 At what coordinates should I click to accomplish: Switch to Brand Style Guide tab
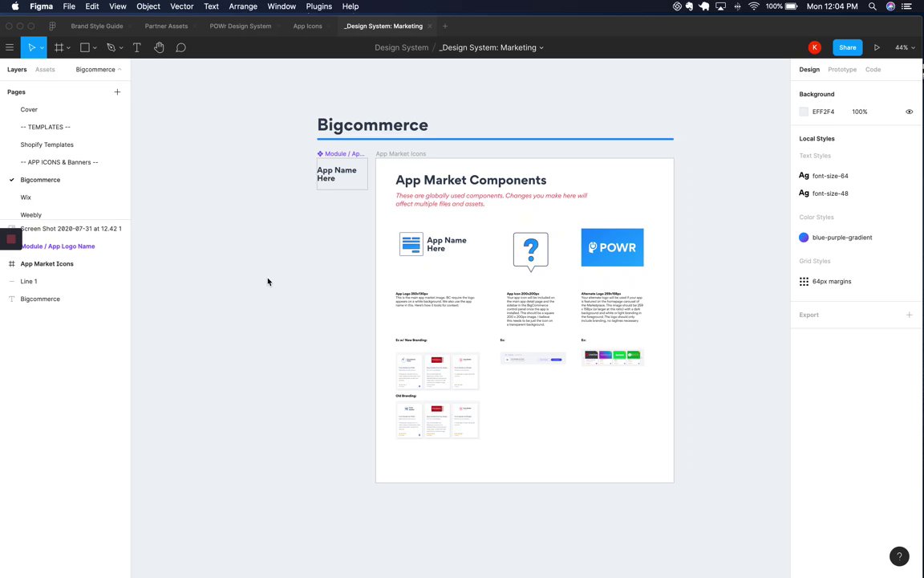[97, 26]
